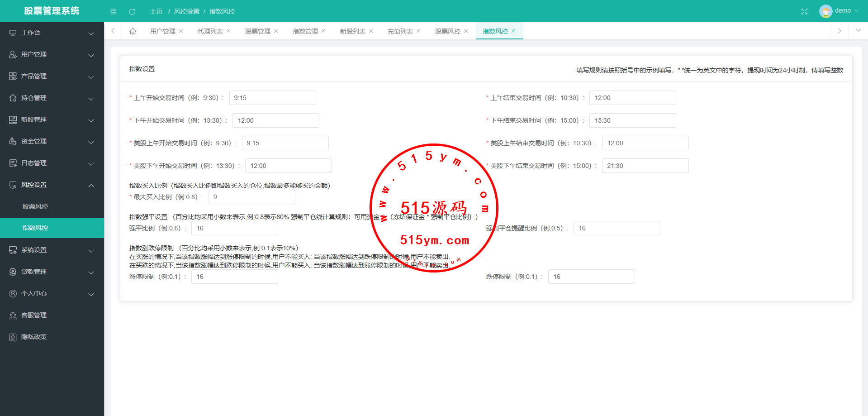
Task: Open 隐私政策 in the sidebar
Action: 34,337
